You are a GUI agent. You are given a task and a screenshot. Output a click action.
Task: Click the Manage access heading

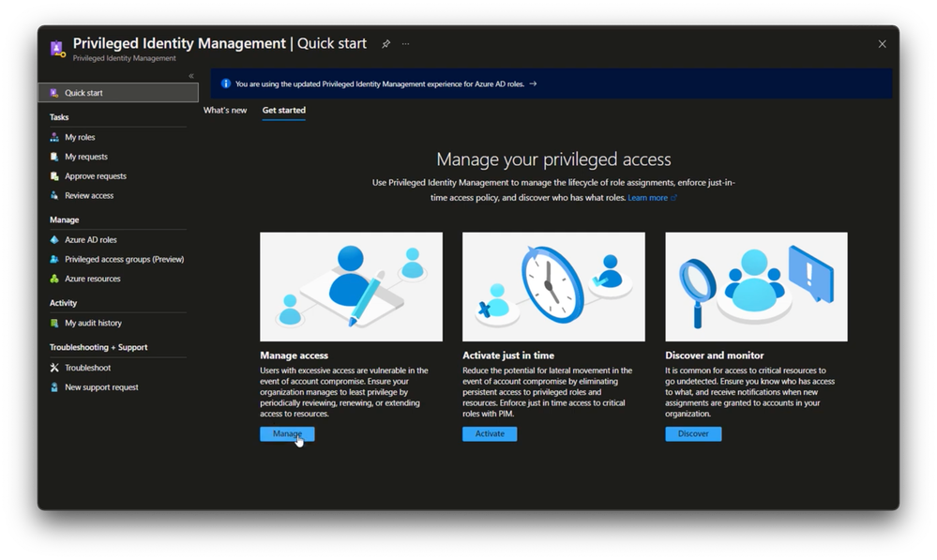(294, 355)
